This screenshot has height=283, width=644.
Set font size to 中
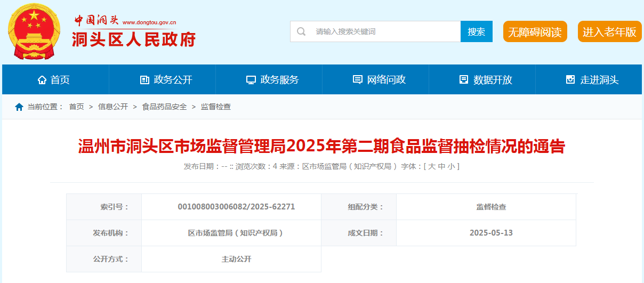441,166
